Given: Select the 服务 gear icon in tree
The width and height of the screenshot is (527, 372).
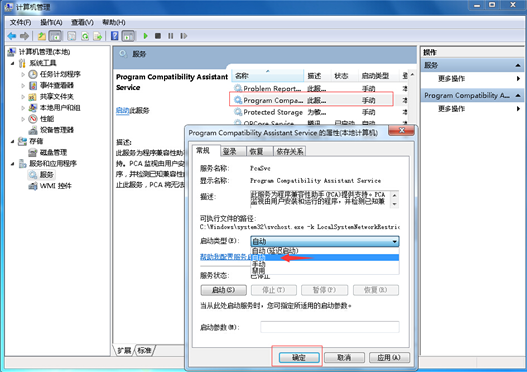Looking at the screenshot, I should pyautogui.click(x=33, y=175).
